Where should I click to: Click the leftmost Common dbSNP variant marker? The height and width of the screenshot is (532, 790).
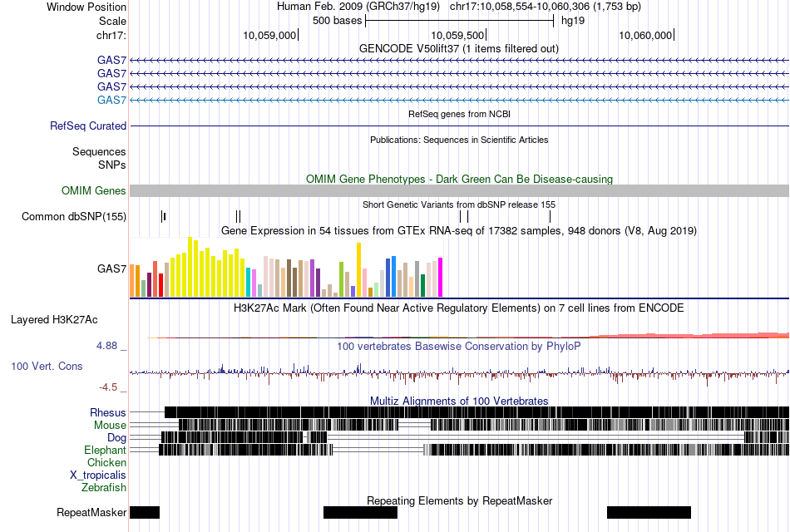(163, 217)
